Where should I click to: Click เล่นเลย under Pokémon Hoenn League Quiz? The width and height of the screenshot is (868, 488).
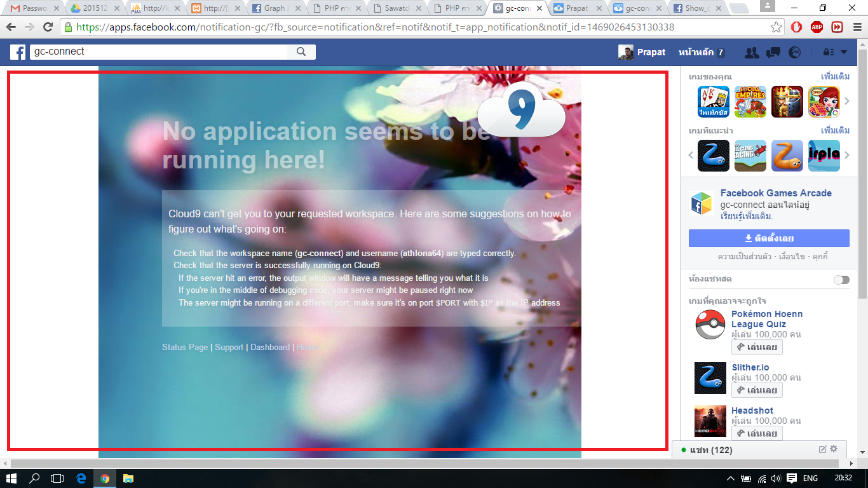[x=757, y=348]
